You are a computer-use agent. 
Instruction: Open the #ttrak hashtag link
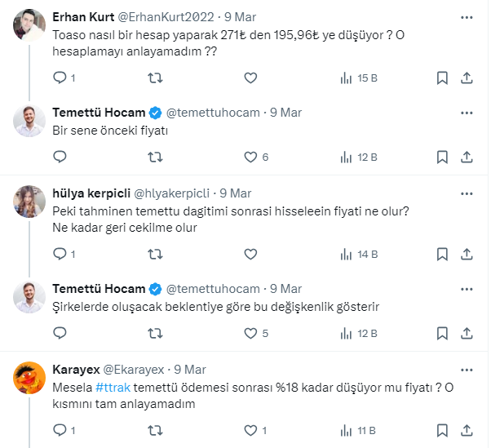point(110,387)
